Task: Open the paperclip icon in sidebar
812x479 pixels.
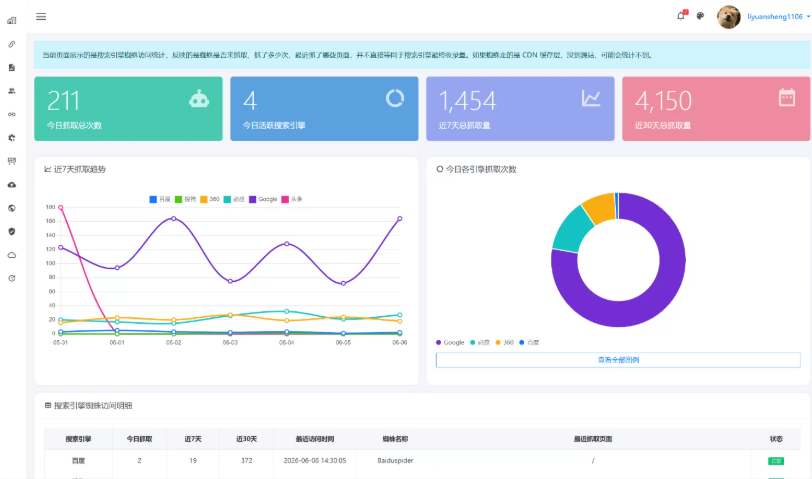Action: [x=11, y=44]
